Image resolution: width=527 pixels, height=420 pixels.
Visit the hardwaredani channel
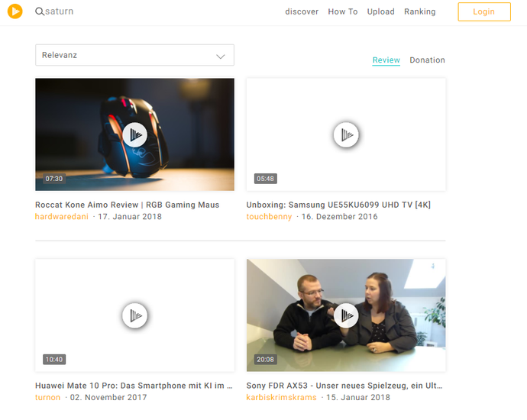tap(62, 217)
